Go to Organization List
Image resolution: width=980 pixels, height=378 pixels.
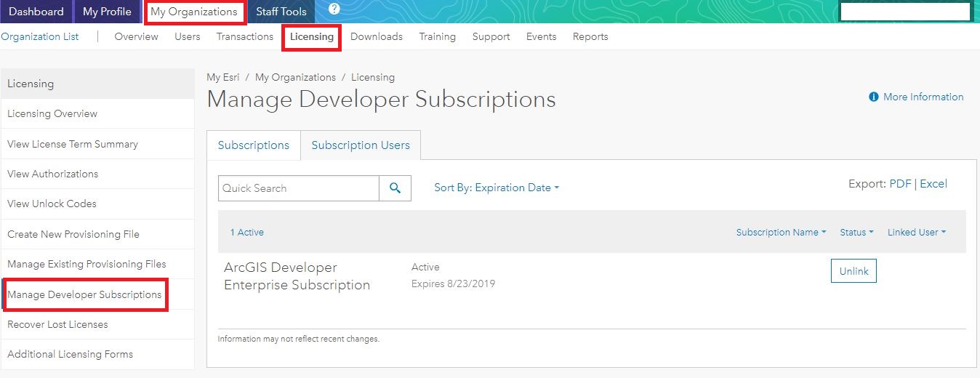pos(40,36)
